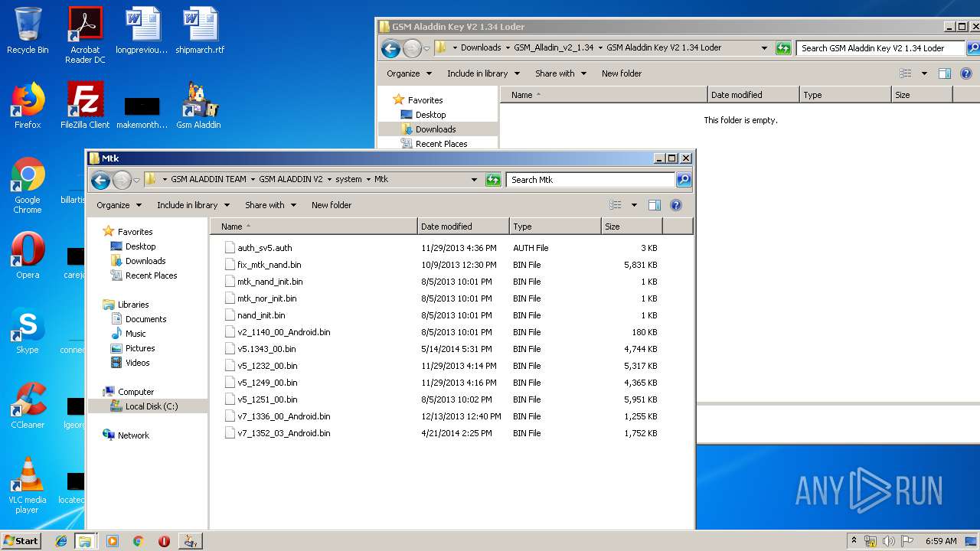Click GSM ALADDIN TEAM breadcrumb segment
This screenshot has width=980, height=551.
[x=208, y=179]
